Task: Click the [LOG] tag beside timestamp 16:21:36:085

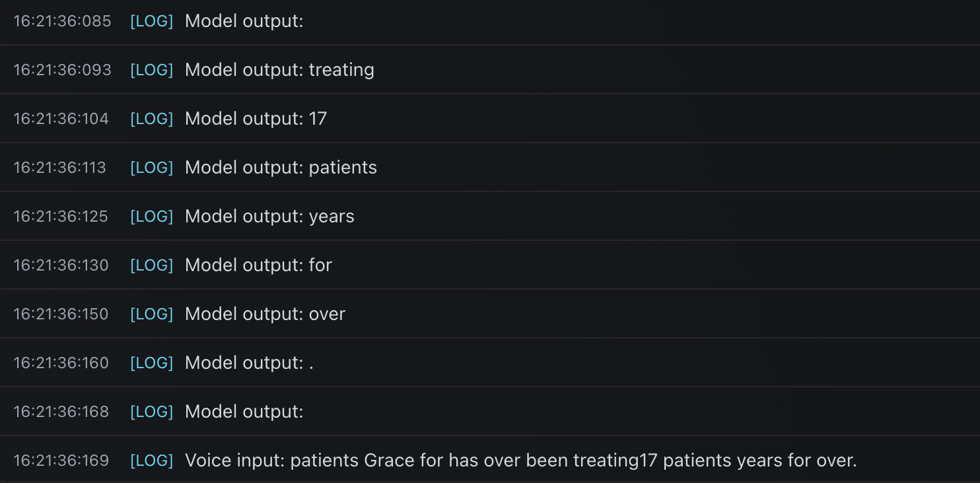Action: pos(151,21)
